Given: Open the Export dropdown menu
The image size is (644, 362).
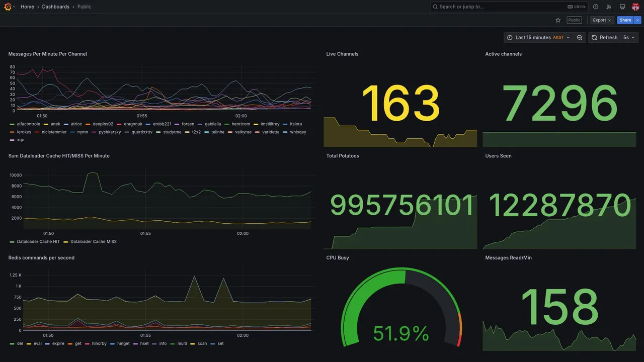Looking at the screenshot, I should 602,20.
